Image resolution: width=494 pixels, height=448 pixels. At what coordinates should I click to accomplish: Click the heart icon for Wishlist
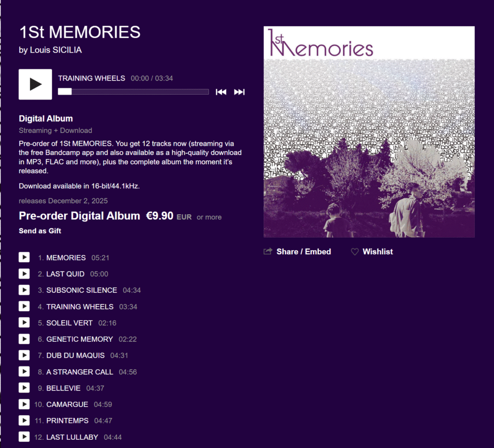tap(355, 252)
